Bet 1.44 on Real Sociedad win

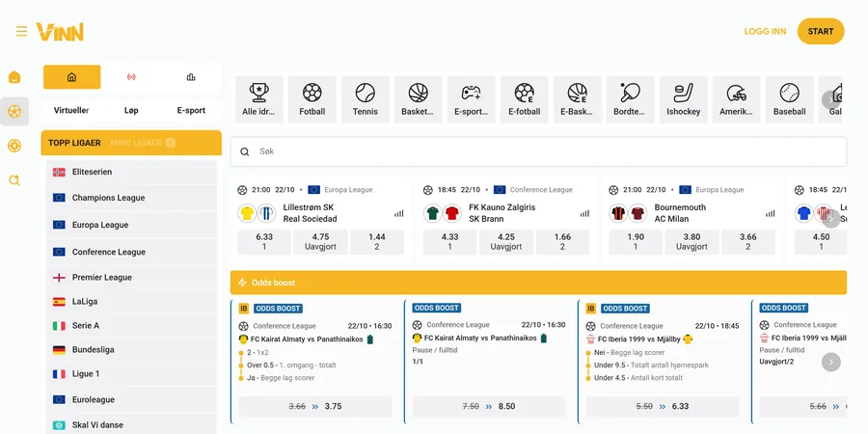[377, 242]
